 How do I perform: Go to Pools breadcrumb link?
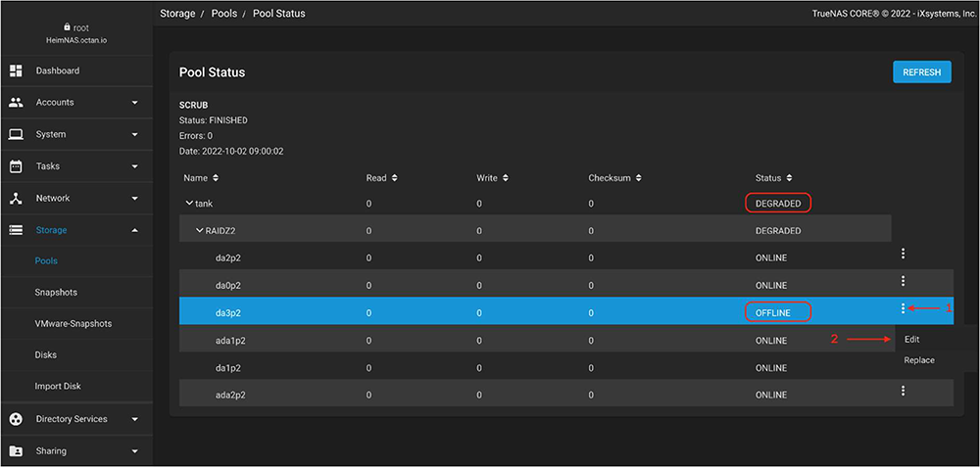(224, 14)
